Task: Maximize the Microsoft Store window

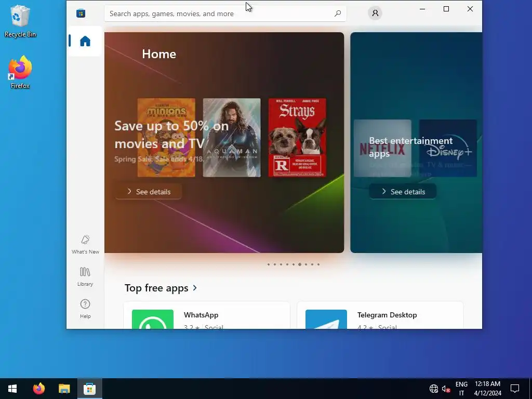Action: [446, 9]
